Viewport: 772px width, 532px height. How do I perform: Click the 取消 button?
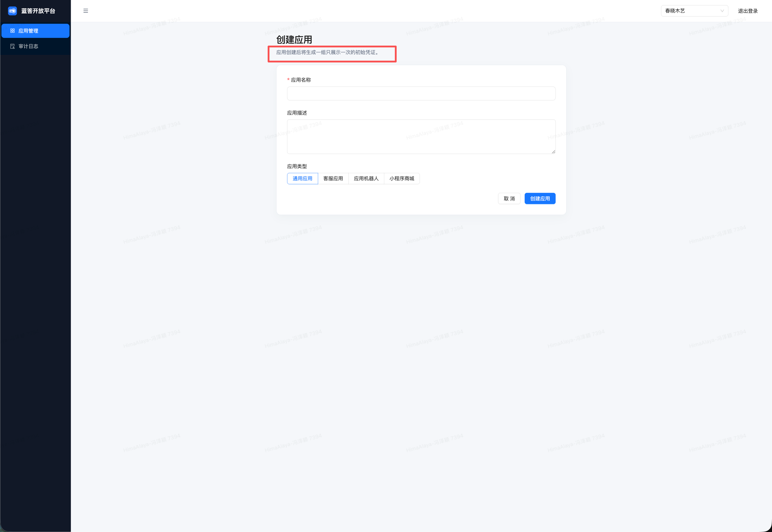(x=509, y=199)
